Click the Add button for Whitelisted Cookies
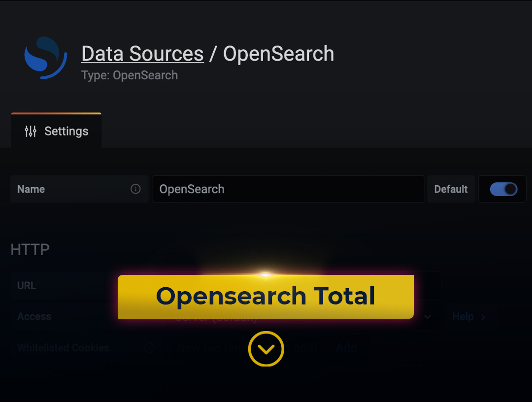 coord(347,348)
